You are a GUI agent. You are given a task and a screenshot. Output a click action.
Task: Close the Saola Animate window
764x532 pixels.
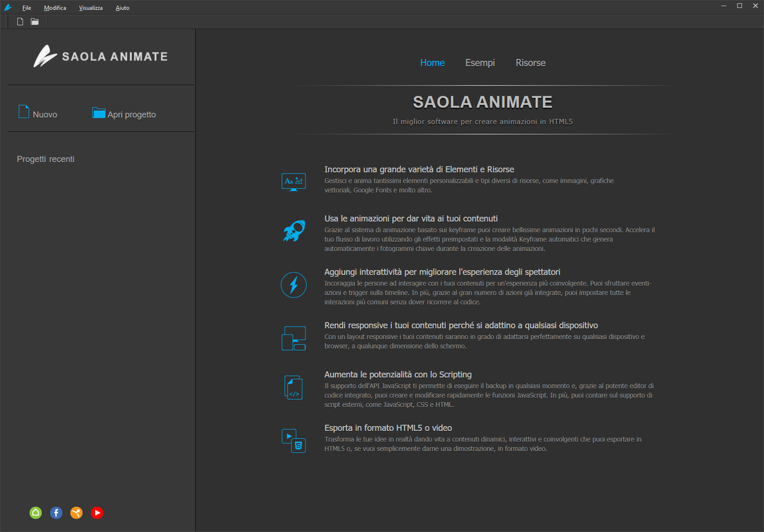pos(755,6)
